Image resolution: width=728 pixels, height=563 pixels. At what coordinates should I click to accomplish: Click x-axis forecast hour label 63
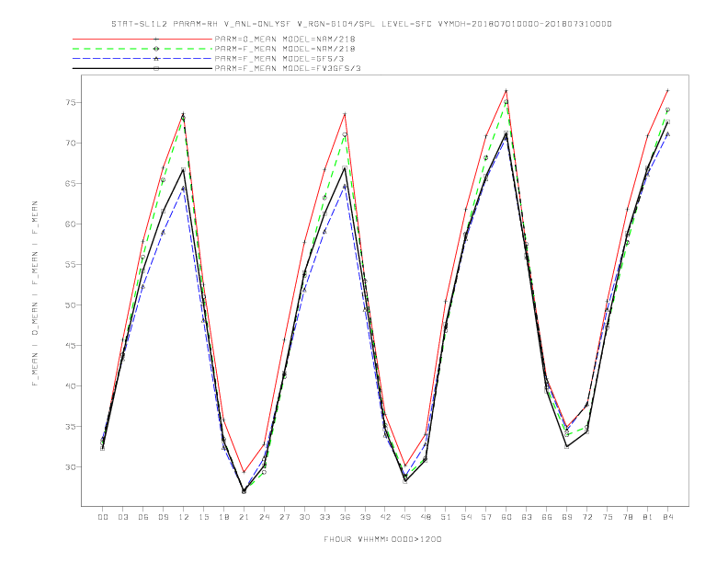coord(527,517)
